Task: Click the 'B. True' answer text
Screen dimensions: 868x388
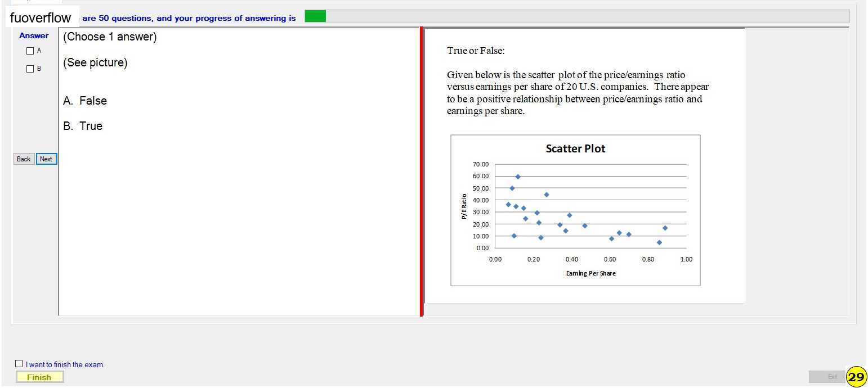Action: [x=83, y=126]
